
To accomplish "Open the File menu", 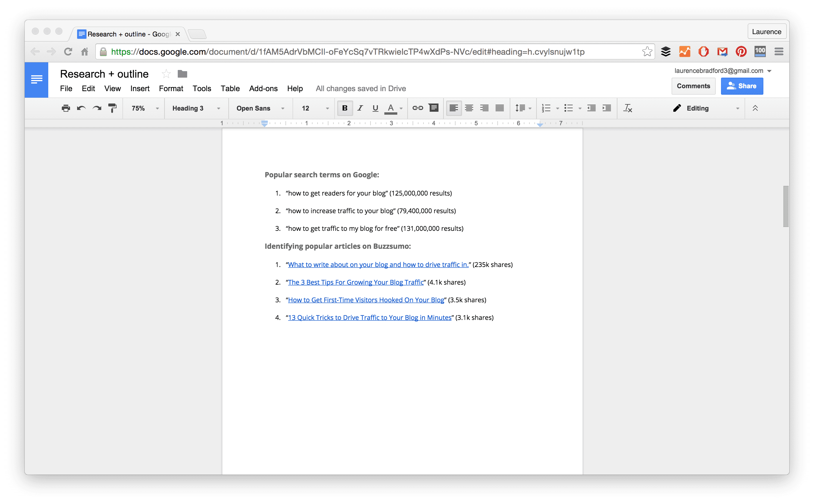I will click(66, 88).
